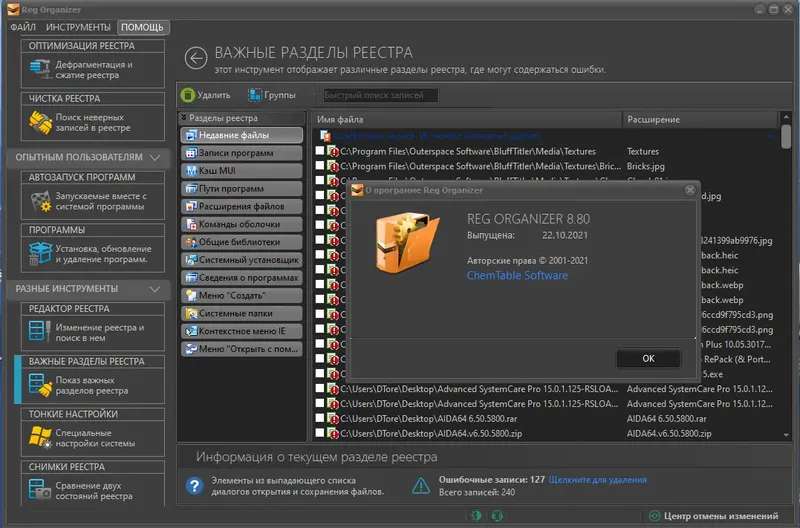Select Меню "Создать" registry section
This screenshot has height=528, width=800.
[x=241, y=296]
